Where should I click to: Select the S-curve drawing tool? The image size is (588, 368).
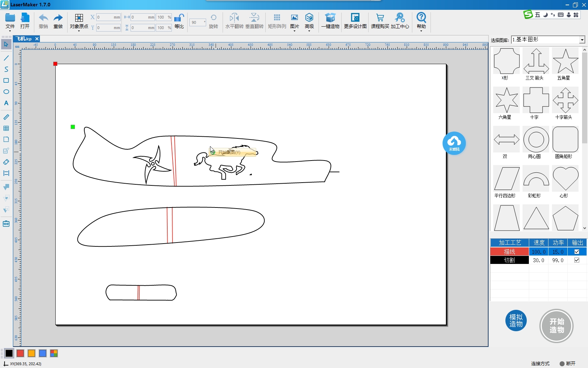(x=6, y=69)
